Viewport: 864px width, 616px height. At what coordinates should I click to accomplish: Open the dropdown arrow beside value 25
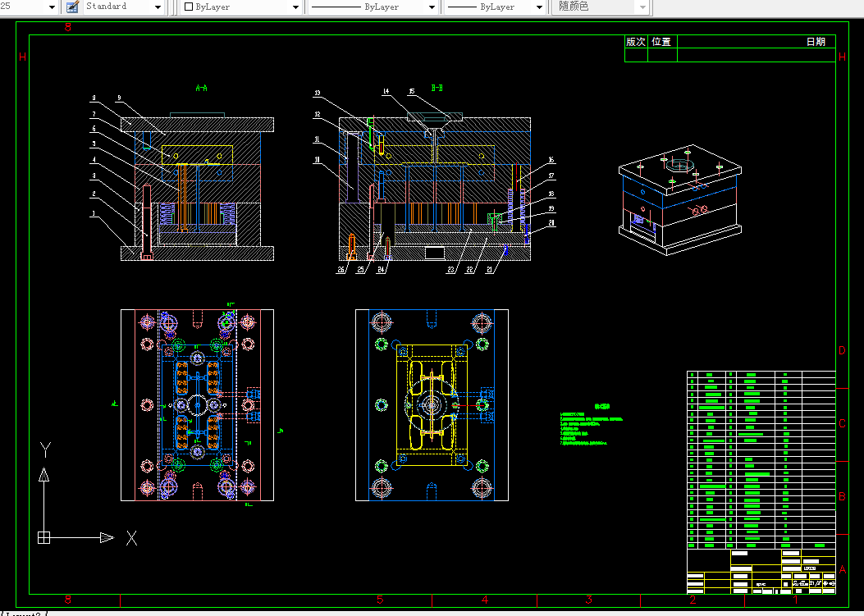coord(53,7)
